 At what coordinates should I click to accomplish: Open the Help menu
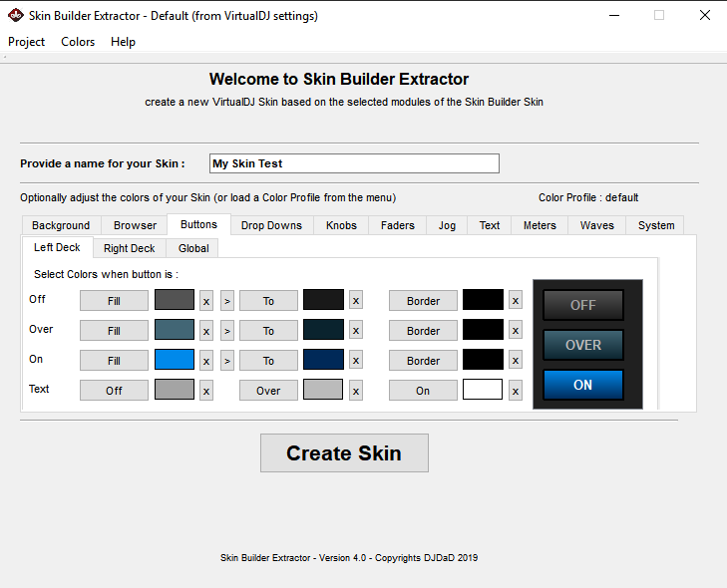[123, 42]
